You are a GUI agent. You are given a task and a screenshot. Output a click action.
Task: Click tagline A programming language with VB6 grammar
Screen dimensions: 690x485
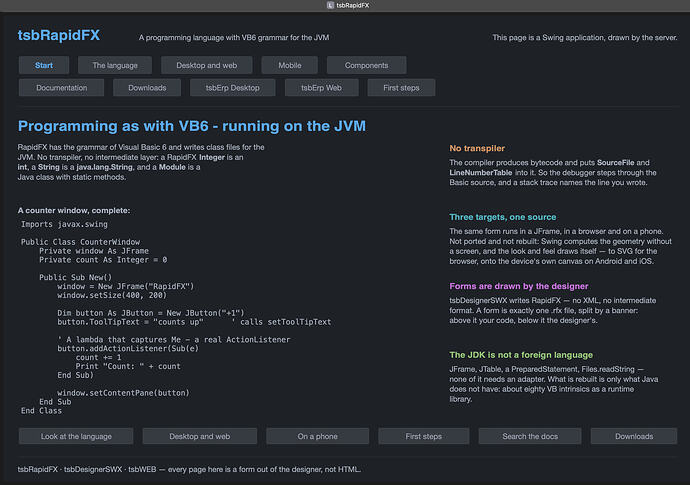234,37
